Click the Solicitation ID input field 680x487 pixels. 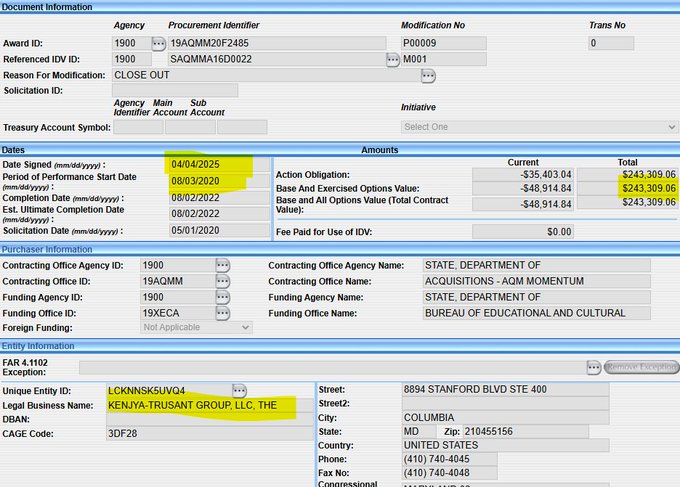click(174, 91)
